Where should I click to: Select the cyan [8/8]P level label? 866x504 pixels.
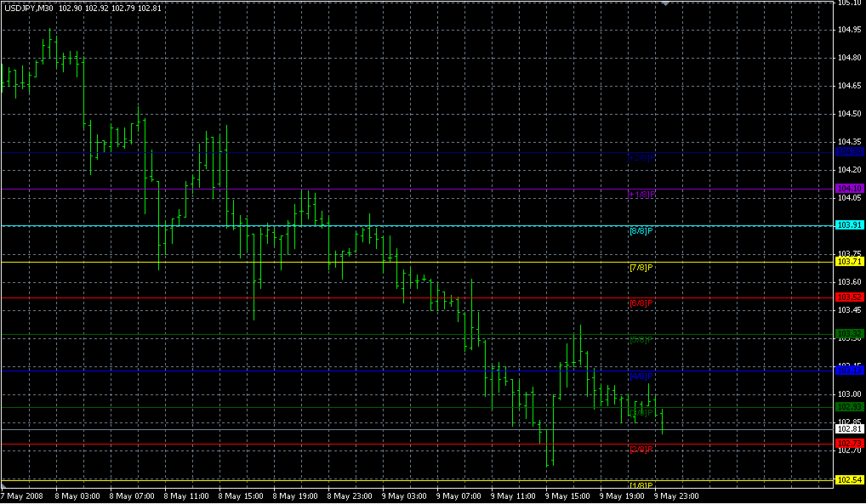(x=641, y=231)
